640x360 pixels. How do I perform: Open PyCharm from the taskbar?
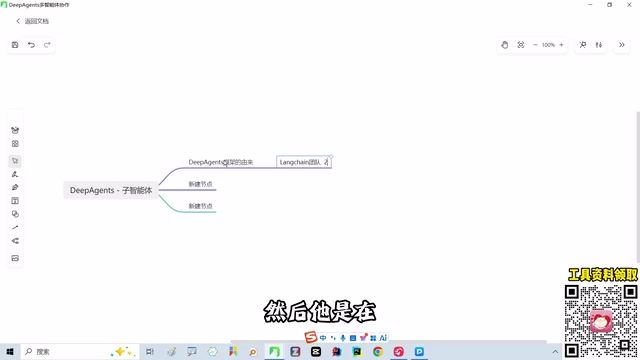point(357,351)
